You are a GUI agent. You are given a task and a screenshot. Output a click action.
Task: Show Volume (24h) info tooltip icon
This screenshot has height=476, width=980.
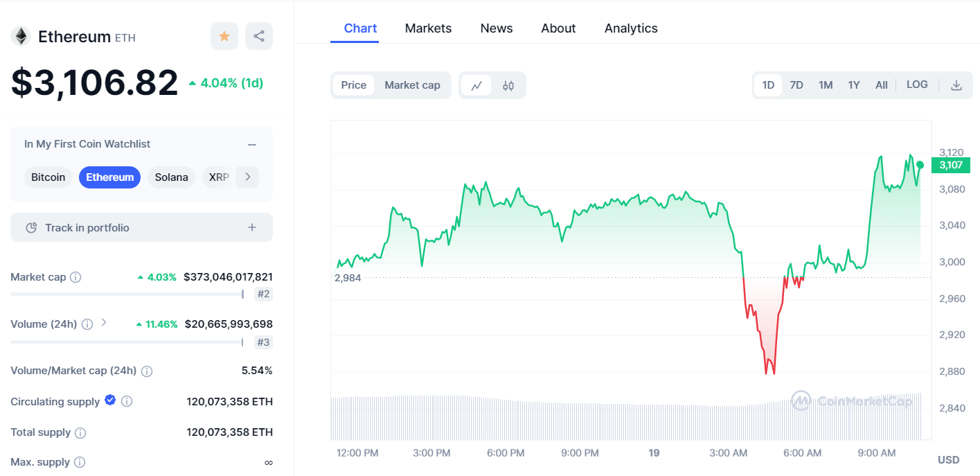coord(87,324)
